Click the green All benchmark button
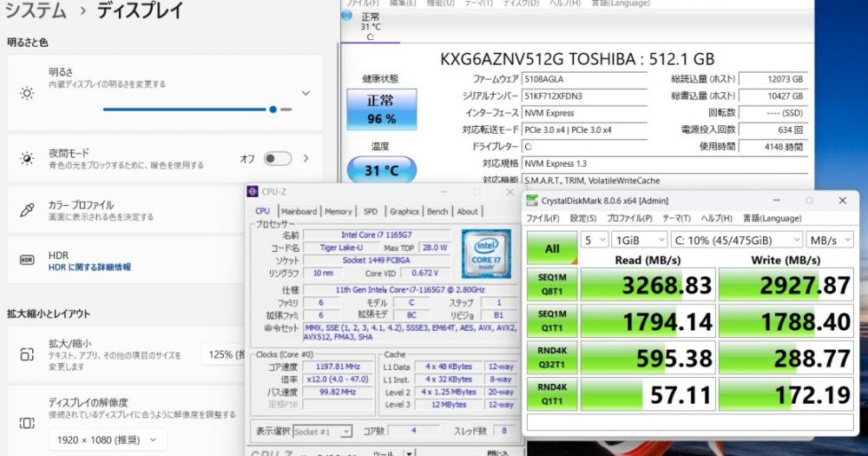Viewport: 868px width, 456px height. (552, 248)
